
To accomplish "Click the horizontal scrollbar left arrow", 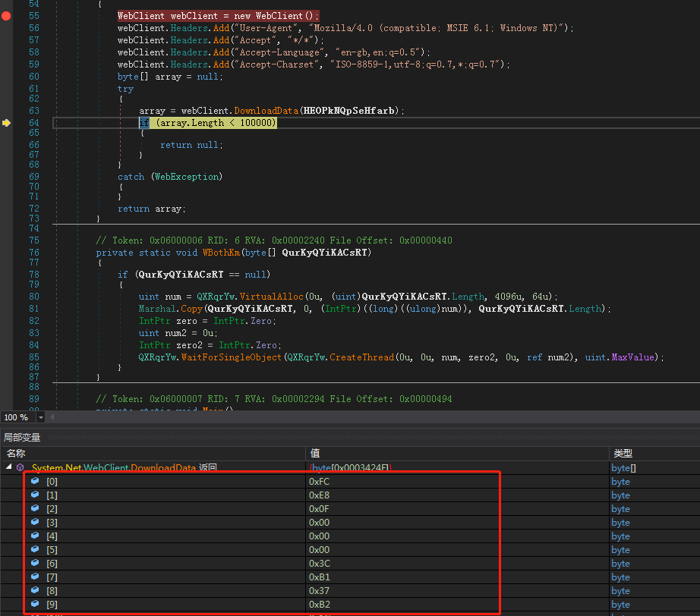I will (x=52, y=417).
